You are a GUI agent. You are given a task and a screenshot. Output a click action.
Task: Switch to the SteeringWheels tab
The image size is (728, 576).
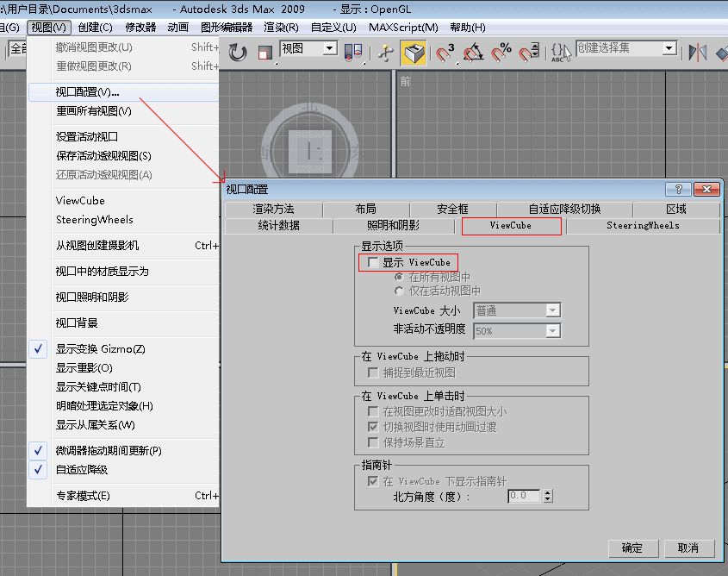click(643, 226)
